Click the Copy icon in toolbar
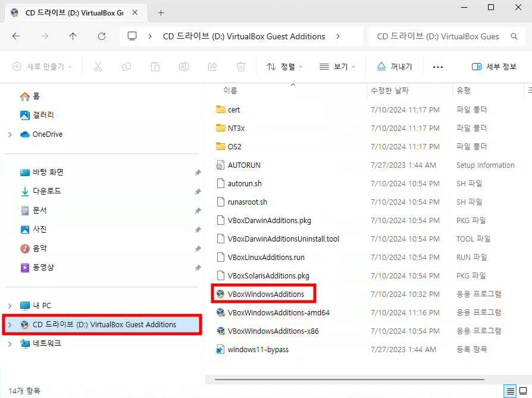Image resolution: width=532 pixels, height=398 pixels. (127, 67)
